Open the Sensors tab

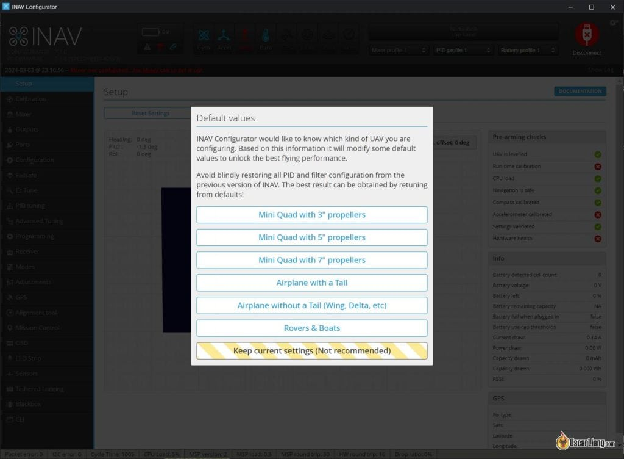(x=47, y=373)
